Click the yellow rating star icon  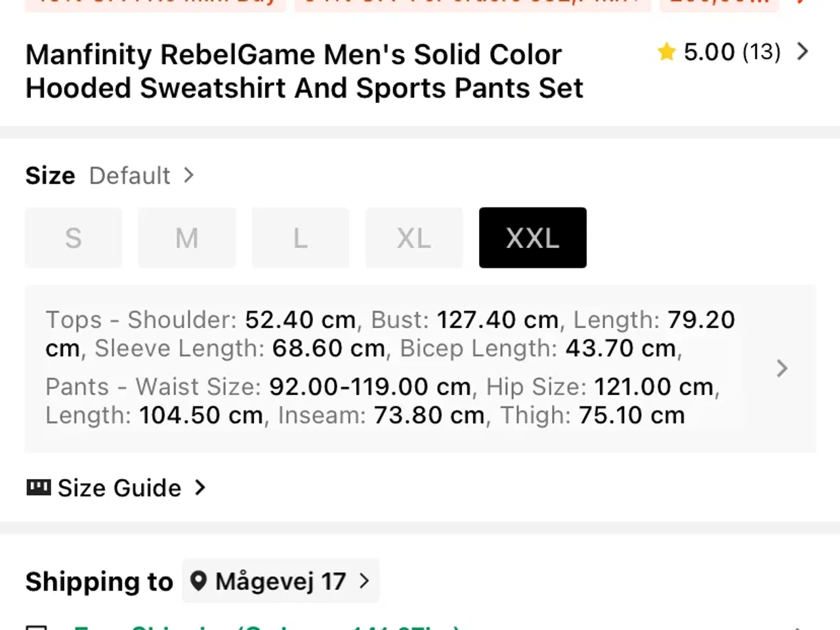point(666,52)
